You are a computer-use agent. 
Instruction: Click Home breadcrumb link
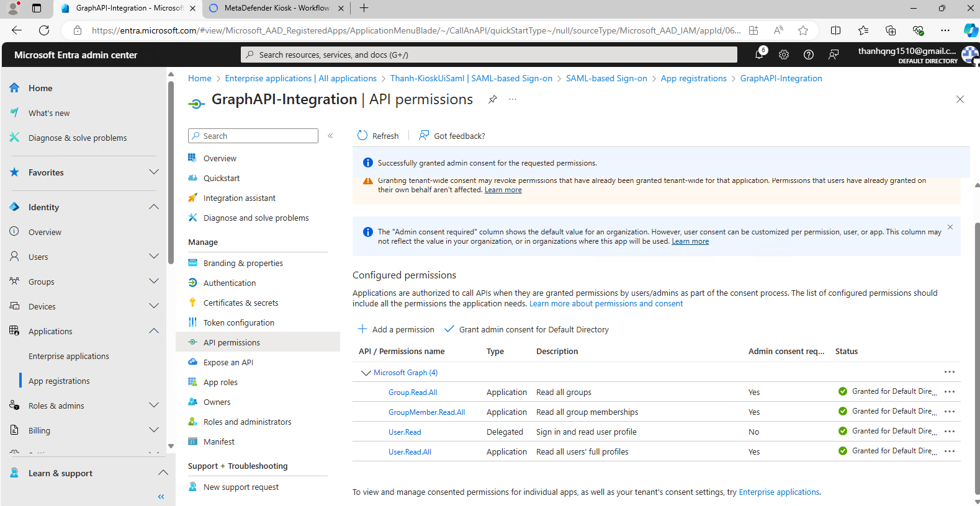[x=199, y=78]
